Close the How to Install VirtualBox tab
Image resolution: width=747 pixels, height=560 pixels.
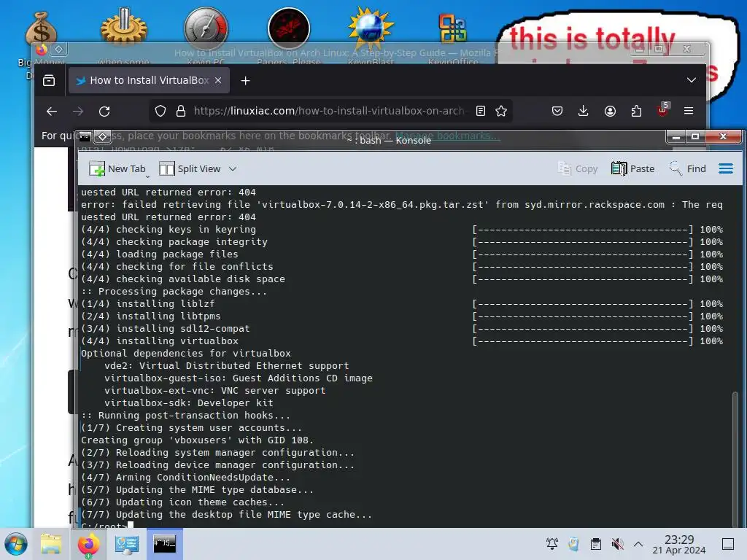click(x=218, y=80)
